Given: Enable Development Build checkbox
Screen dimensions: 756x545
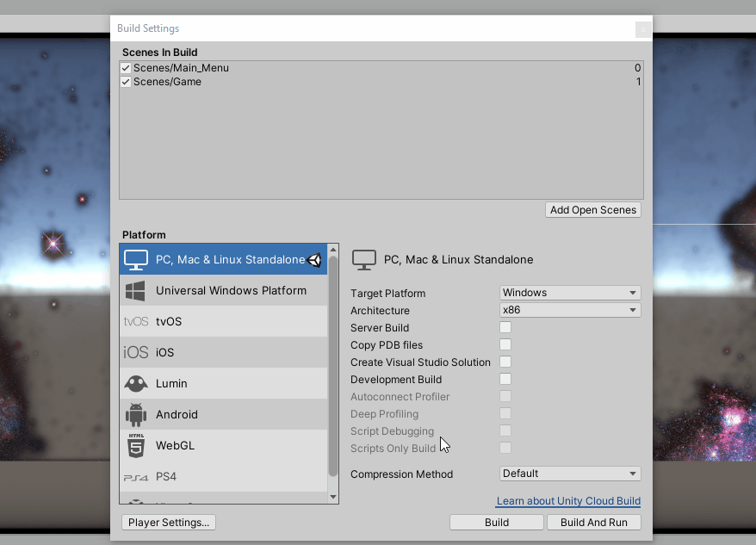Looking at the screenshot, I should pyautogui.click(x=505, y=379).
